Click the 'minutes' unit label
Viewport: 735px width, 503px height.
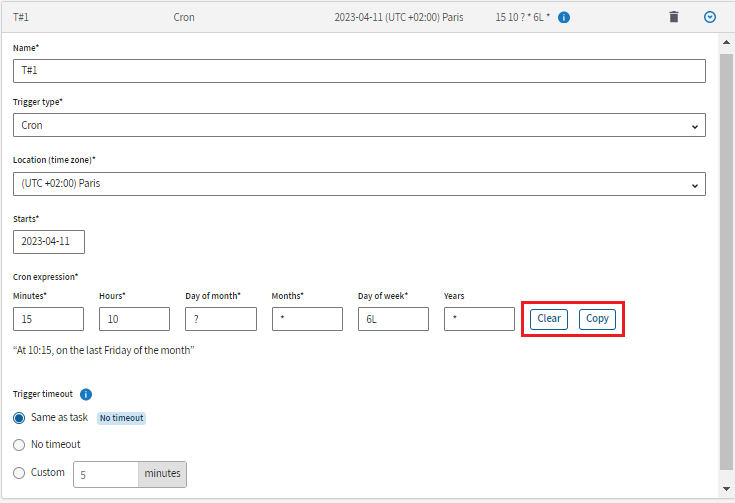162,474
